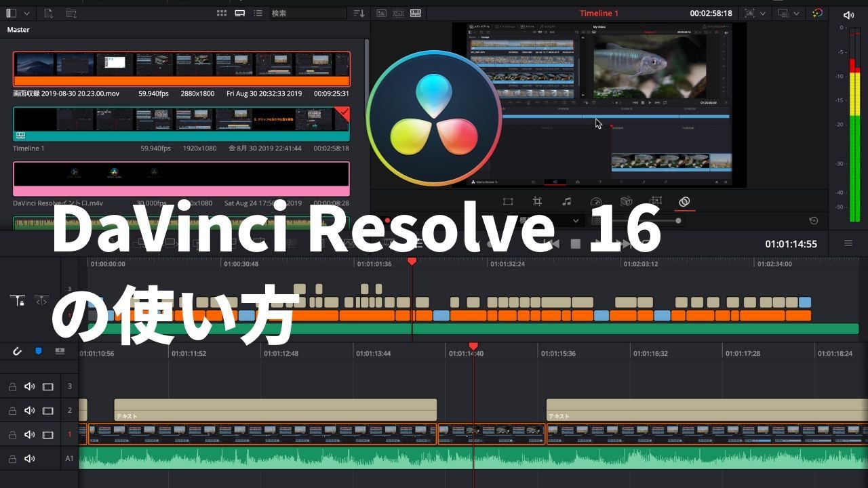Lock video track 3
The image size is (868, 488).
point(12,387)
